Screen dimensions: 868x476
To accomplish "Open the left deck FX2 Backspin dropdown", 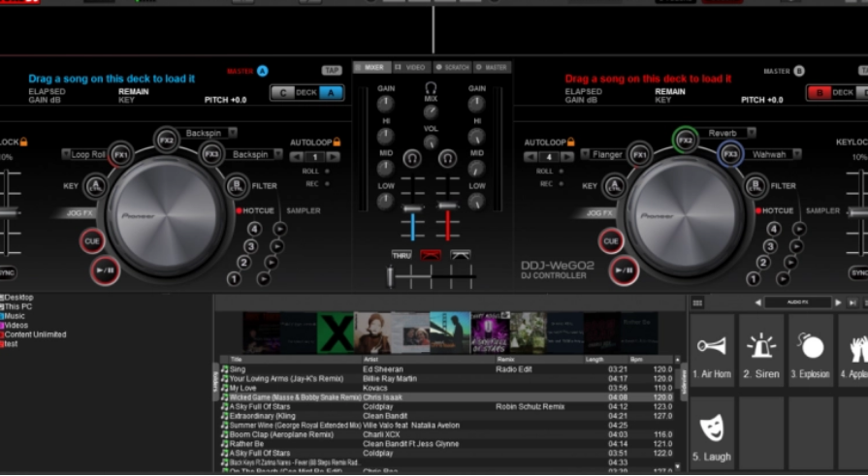I will (x=233, y=133).
